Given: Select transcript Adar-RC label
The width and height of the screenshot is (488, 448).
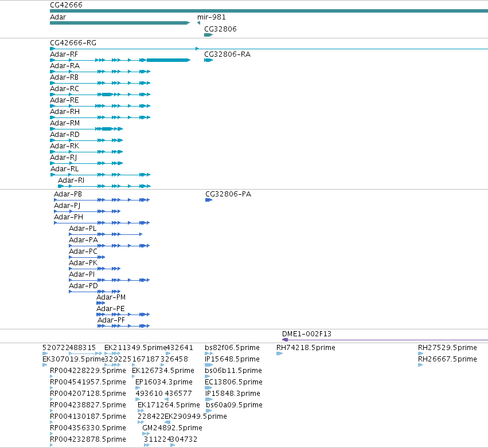Looking at the screenshot, I should coord(64,89).
